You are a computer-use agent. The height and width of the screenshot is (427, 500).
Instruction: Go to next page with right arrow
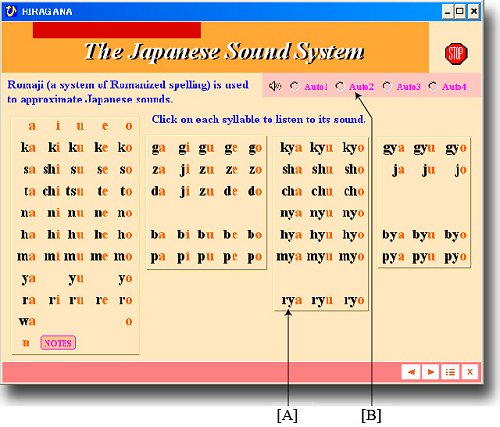[x=431, y=372]
